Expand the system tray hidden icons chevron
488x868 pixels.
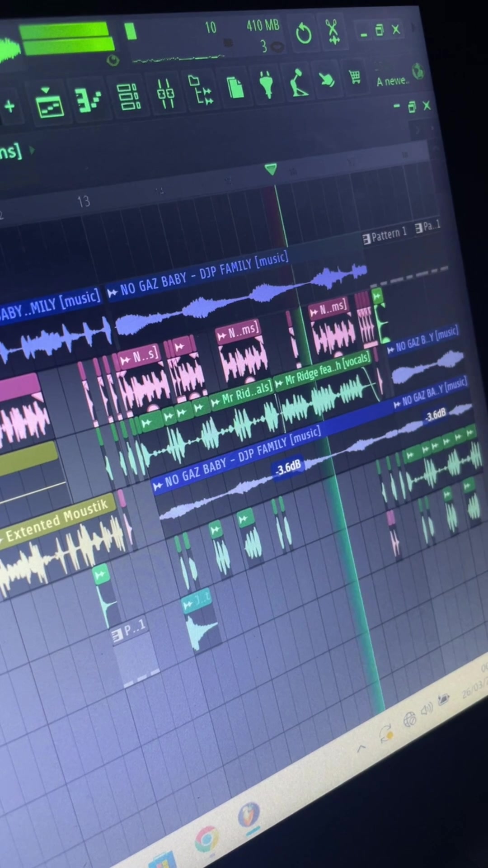pyautogui.click(x=361, y=748)
